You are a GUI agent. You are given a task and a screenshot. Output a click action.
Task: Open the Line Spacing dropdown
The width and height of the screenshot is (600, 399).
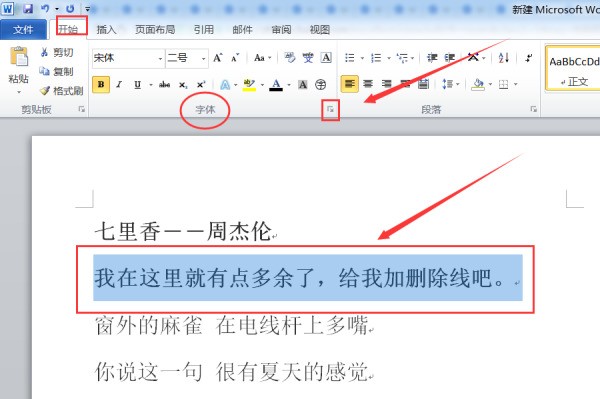click(x=450, y=84)
